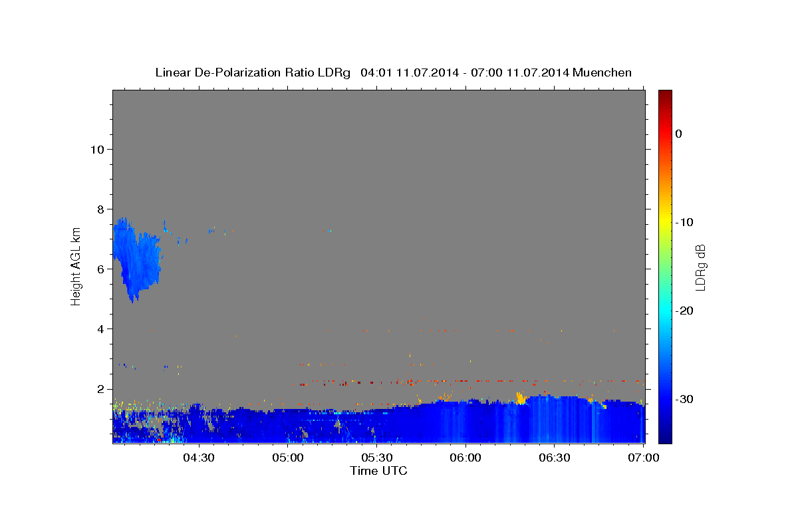Click the colorbar tick label -20
The image size is (798, 532).
point(685,311)
